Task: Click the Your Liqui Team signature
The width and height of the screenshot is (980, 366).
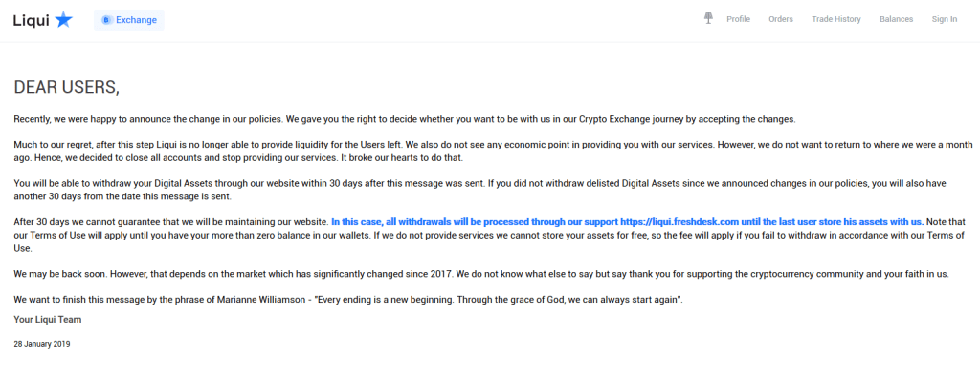Action: coord(48,320)
